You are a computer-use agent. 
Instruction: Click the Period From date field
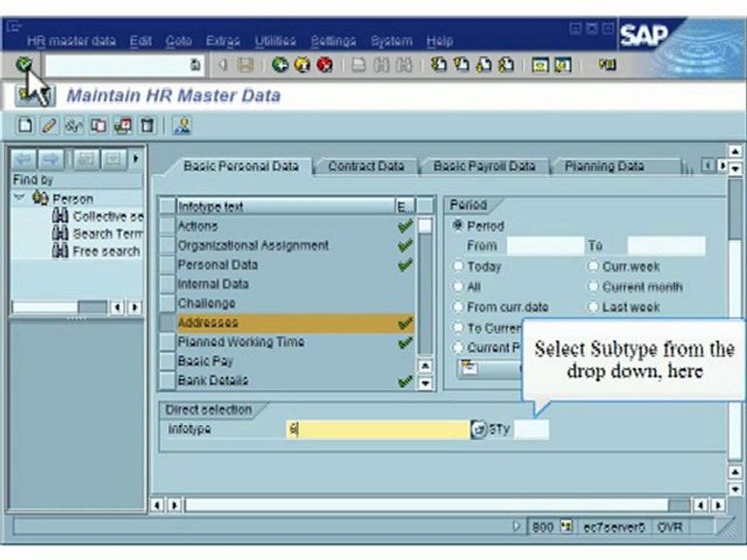click(545, 246)
